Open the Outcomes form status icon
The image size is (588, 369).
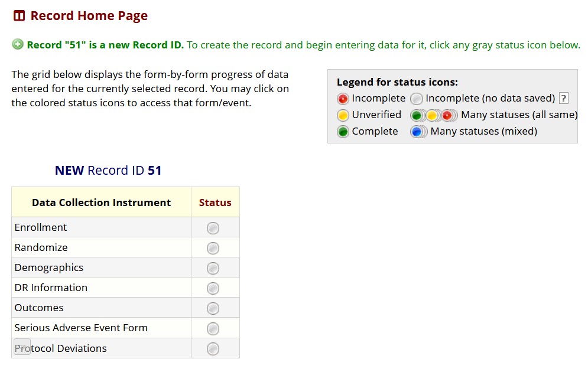pos(213,308)
